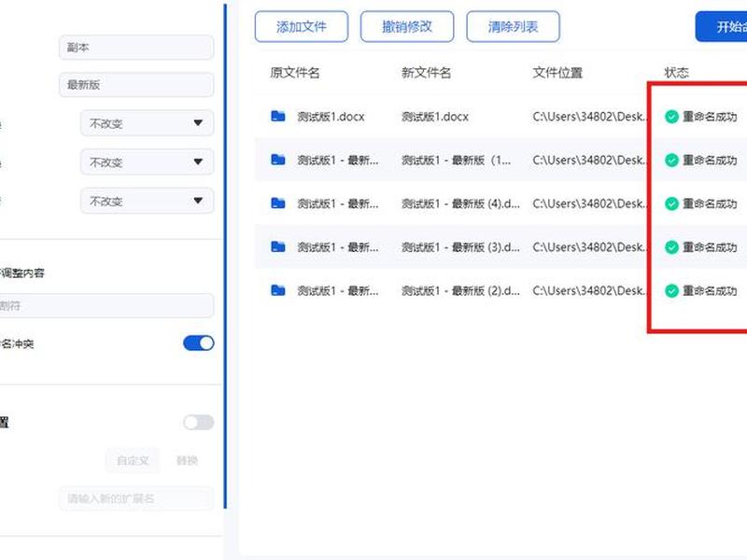
Task: Click the 文件位置 column header
Action: pyautogui.click(x=557, y=73)
